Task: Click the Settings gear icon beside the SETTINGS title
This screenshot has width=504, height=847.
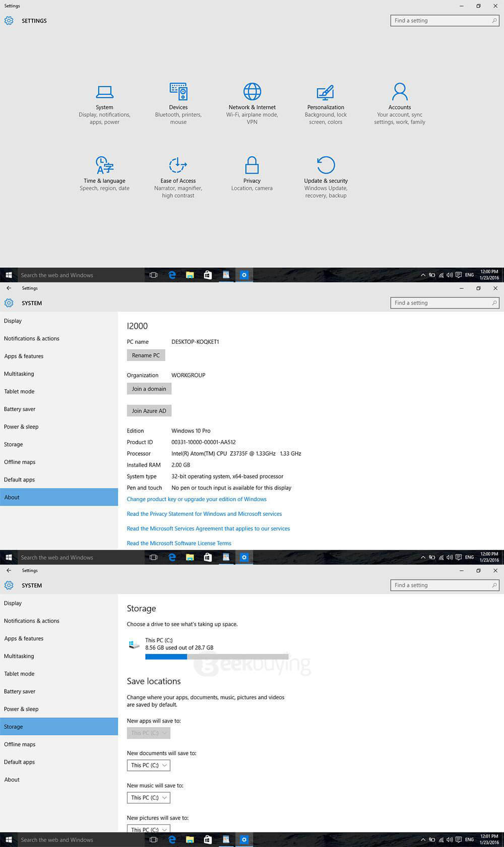Action: (x=9, y=21)
